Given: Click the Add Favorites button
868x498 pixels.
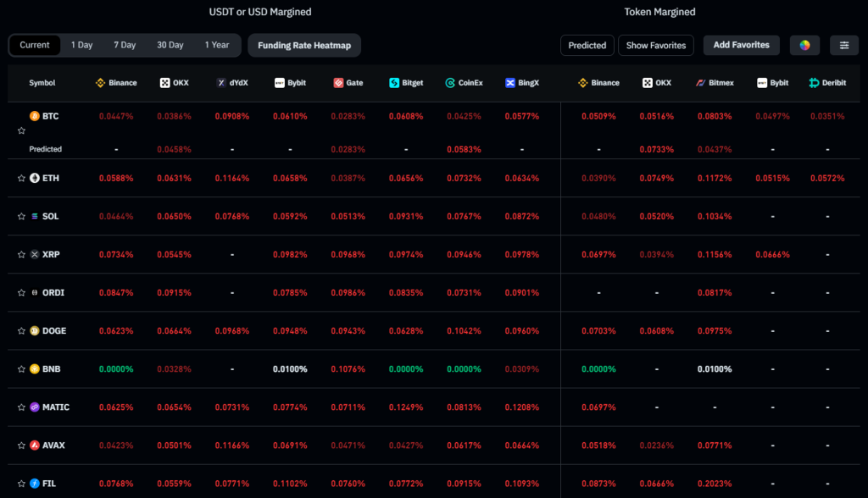Looking at the screenshot, I should click(x=741, y=45).
